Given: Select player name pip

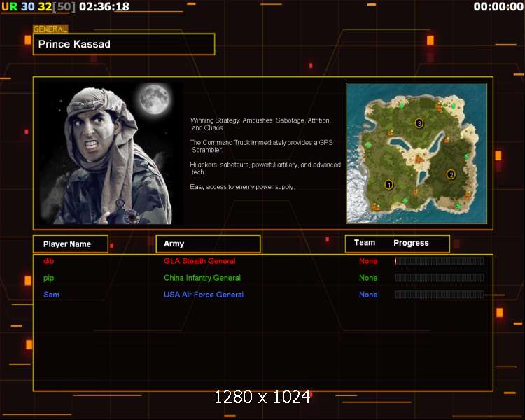Looking at the screenshot, I should pyautogui.click(x=48, y=279).
